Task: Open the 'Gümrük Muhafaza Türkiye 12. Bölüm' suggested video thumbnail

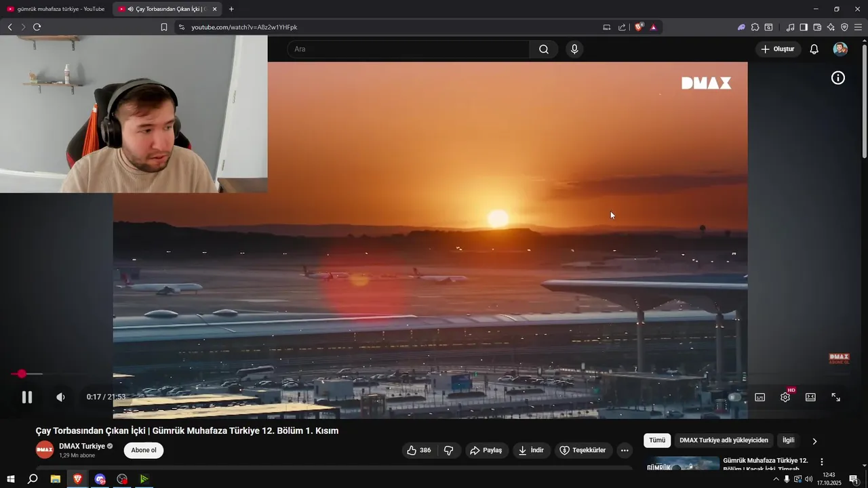Action: (x=682, y=464)
